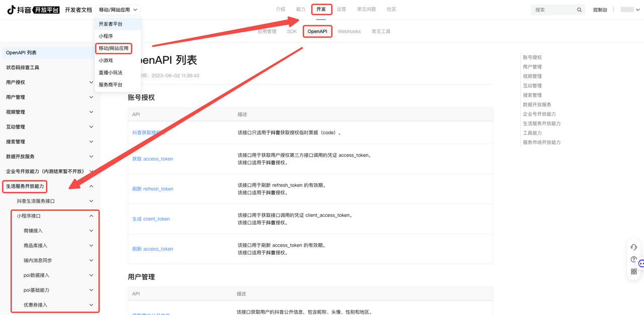
Task: Click the Douyin open platform logo
Action: pos(33,10)
